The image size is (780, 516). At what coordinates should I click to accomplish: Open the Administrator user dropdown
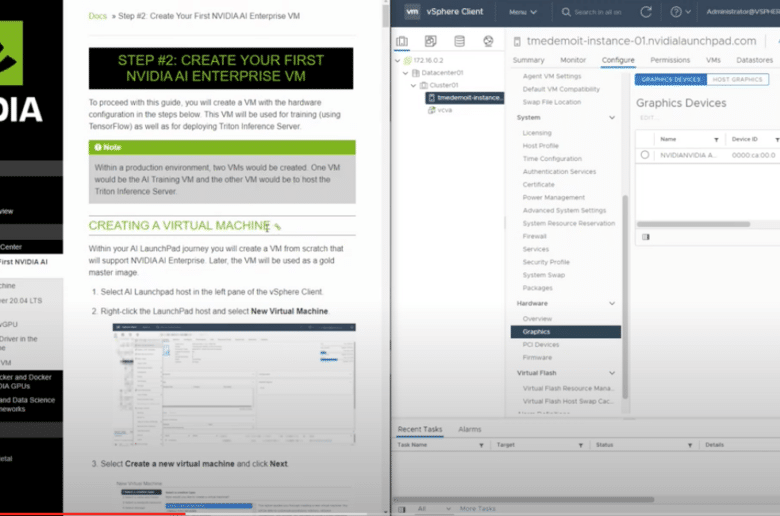coord(743,12)
